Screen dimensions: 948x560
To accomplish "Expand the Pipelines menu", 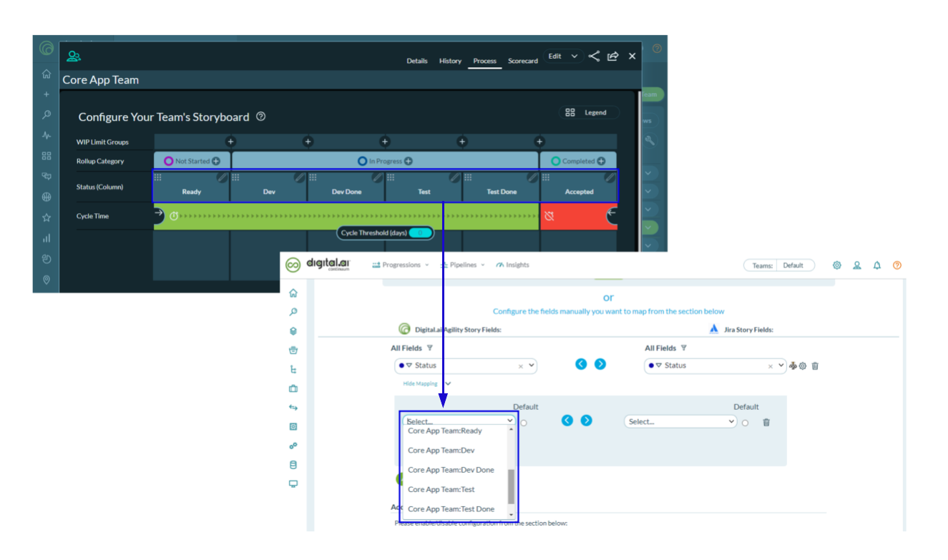I will pos(462,265).
